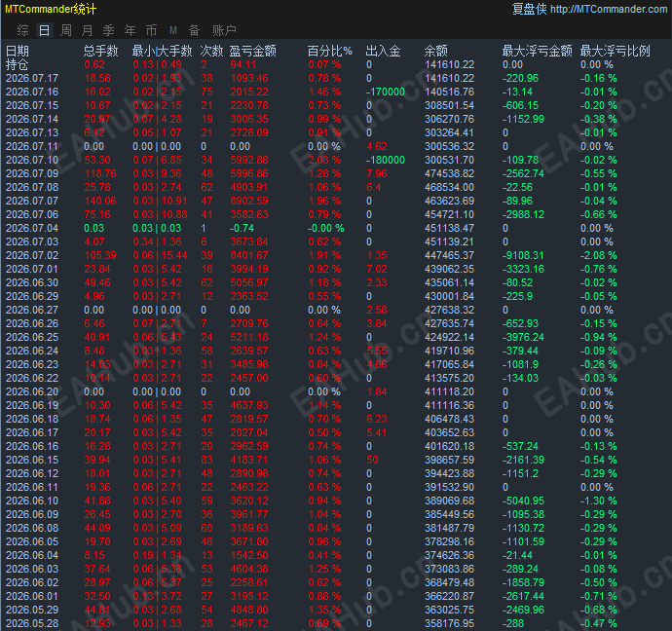Click total lots 118.76 on 2026.07.09
Screen dimensions: 672x631
100,174
